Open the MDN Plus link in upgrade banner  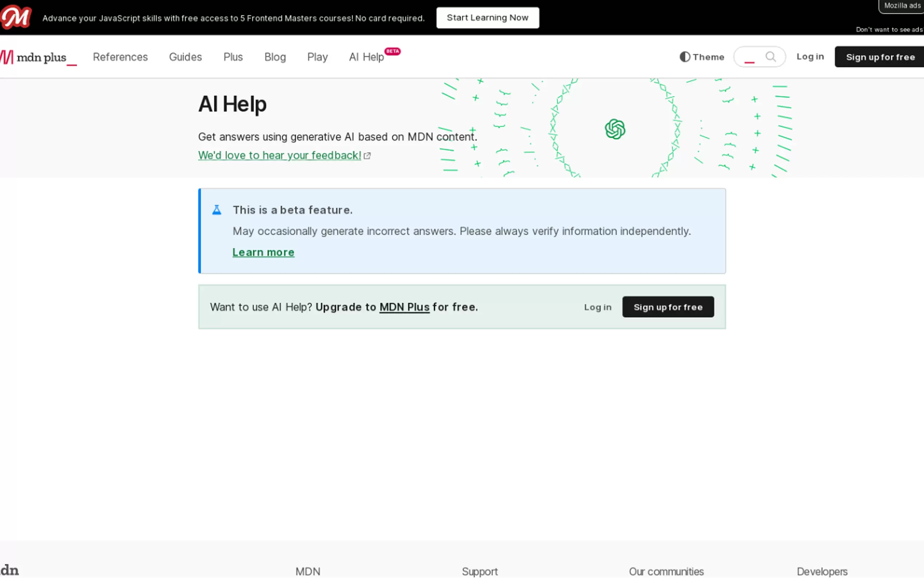click(405, 307)
